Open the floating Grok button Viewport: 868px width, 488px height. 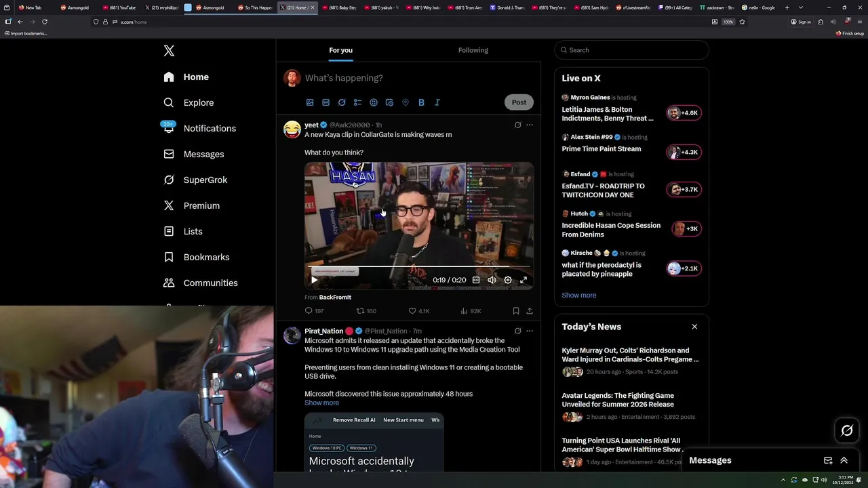847,430
